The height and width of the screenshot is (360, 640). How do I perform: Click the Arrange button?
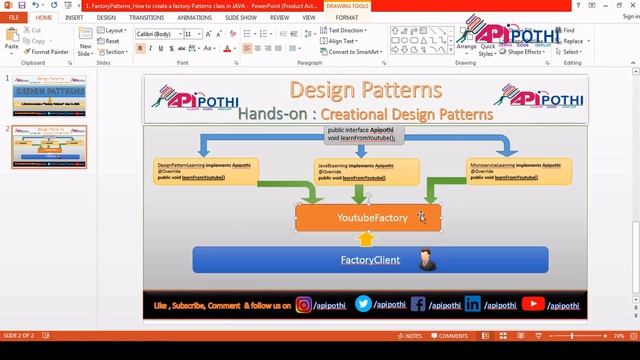pos(466,41)
